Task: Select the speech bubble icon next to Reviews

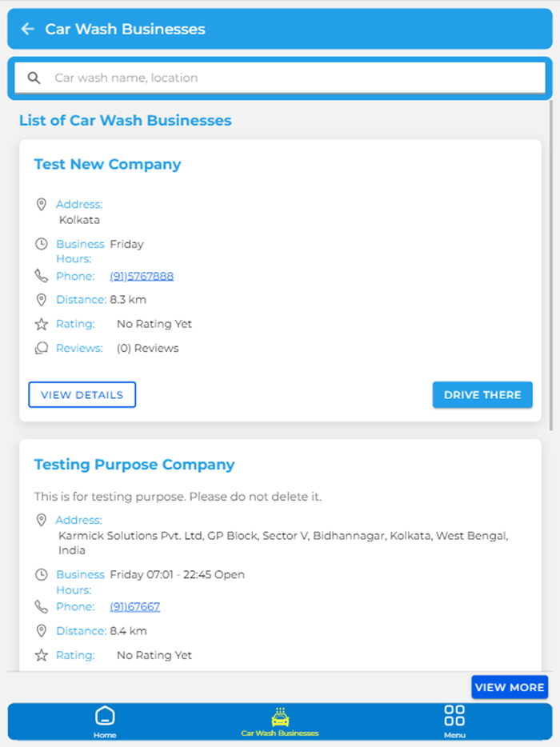Action: [x=42, y=348]
